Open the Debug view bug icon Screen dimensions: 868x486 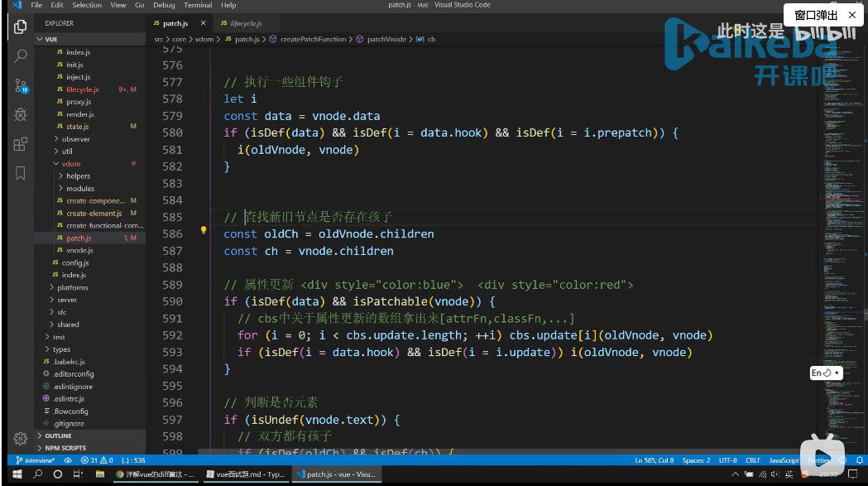21,115
